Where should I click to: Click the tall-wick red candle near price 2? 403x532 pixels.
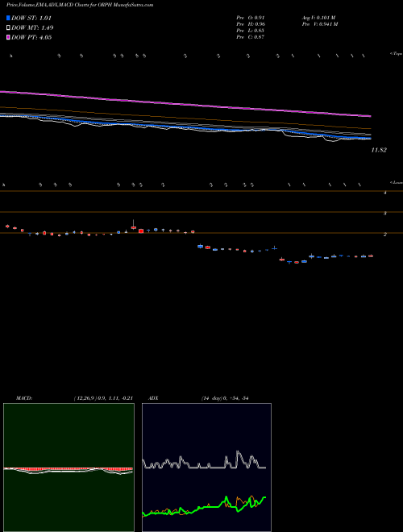(x=133, y=225)
